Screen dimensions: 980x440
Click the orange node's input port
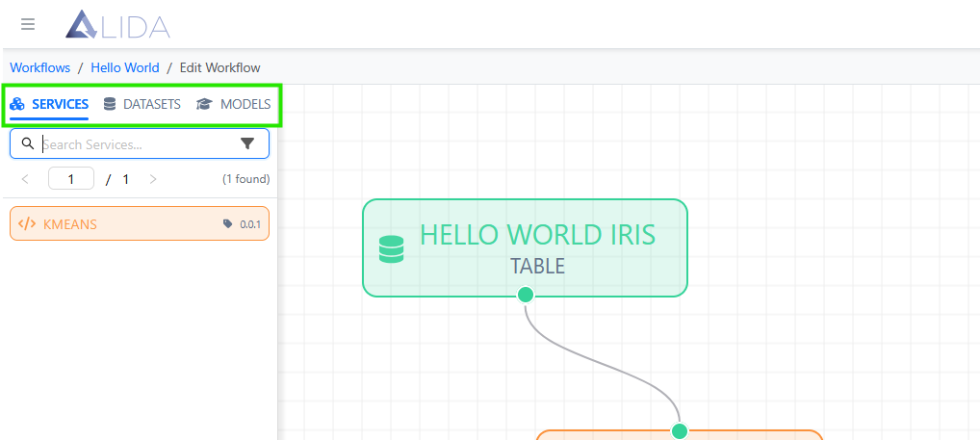(x=680, y=431)
